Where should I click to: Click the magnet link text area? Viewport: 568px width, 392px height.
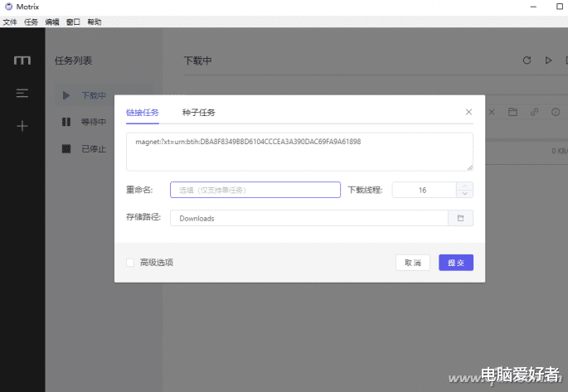pos(299,152)
